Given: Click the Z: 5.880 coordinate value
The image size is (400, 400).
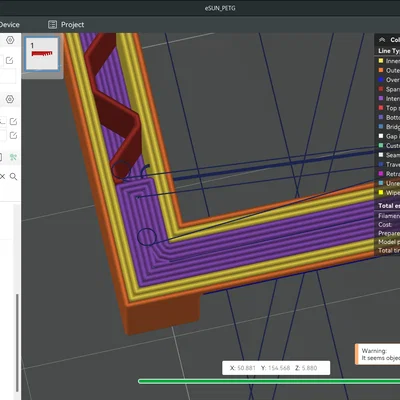Looking at the screenshot, I should 306,368.
